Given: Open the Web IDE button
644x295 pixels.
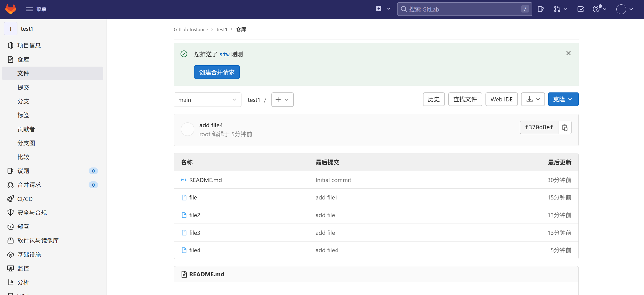Looking at the screenshot, I should 501,99.
